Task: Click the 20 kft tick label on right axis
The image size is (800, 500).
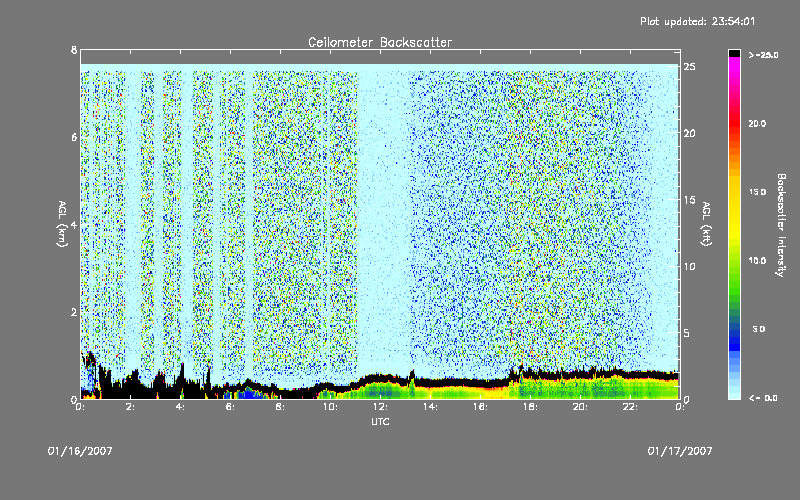Action: click(x=689, y=133)
